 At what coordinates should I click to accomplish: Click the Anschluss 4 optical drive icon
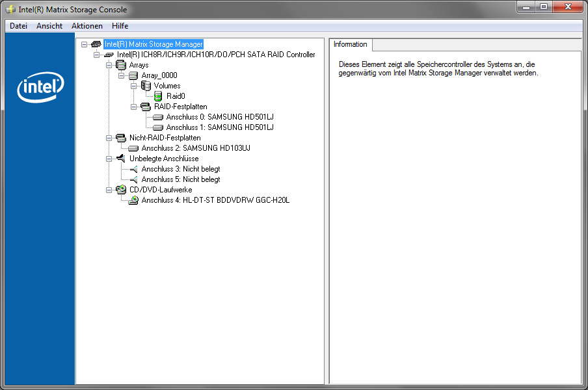(x=133, y=200)
